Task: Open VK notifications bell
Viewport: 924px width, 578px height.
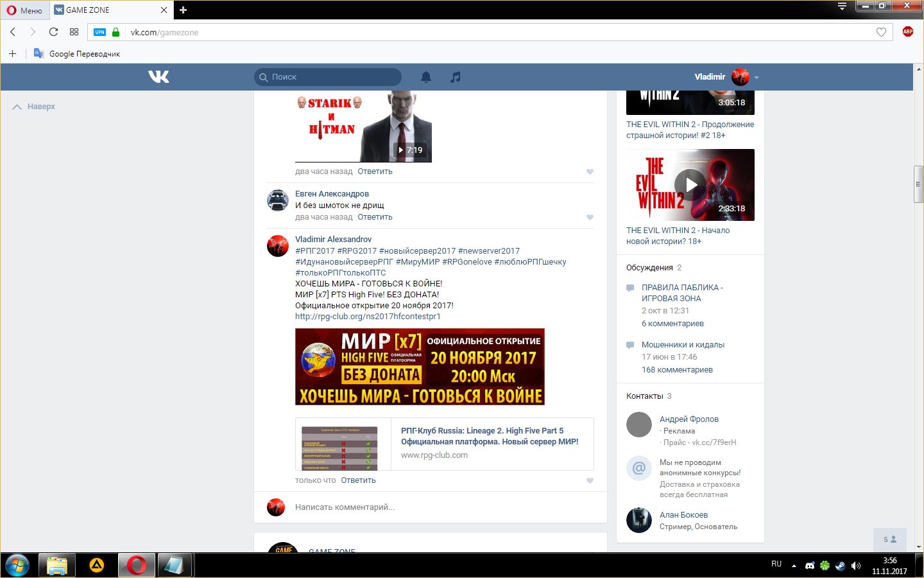Action: pyautogui.click(x=426, y=77)
